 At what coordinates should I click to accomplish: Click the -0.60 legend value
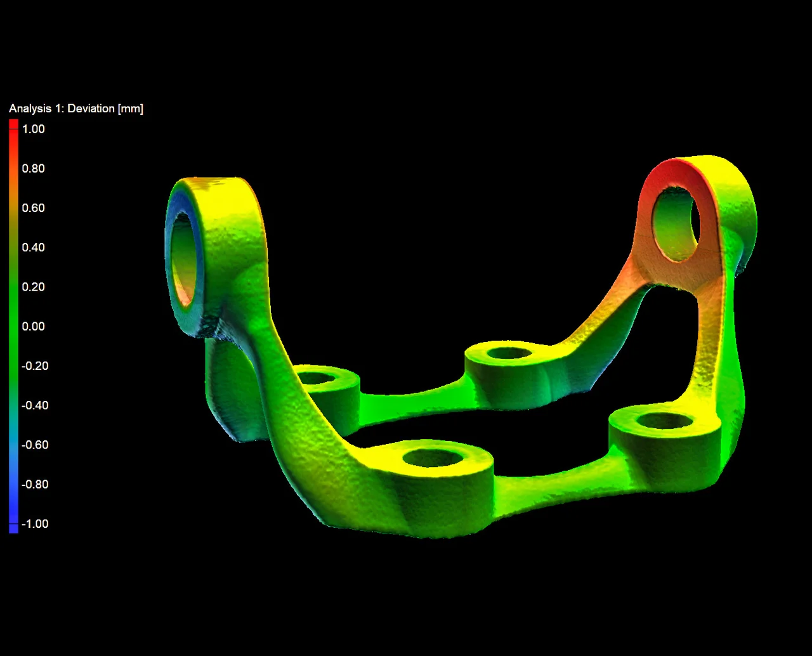point(35,445)
